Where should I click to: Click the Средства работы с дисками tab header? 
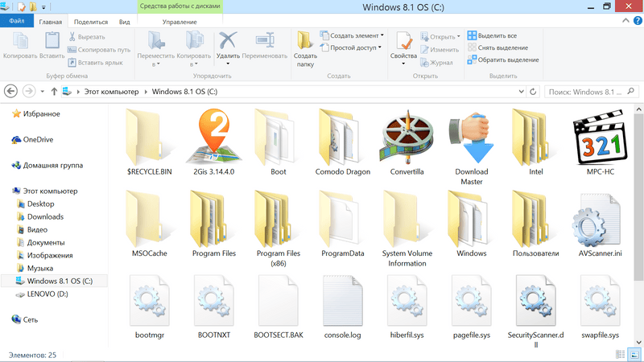click(180, 6)
